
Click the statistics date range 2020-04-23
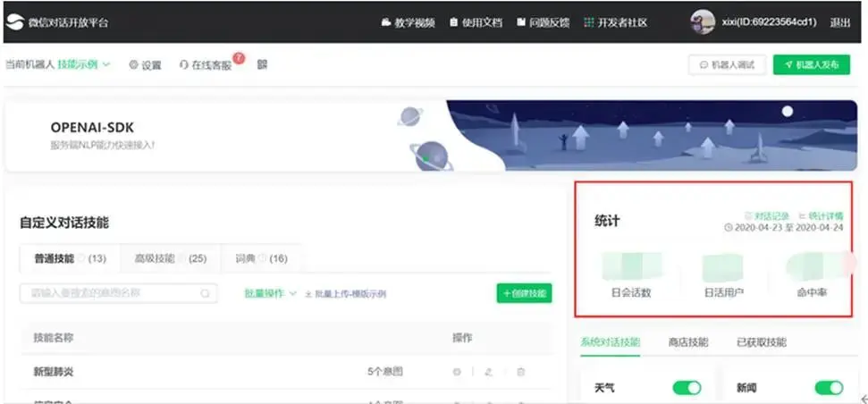point(784,227)
